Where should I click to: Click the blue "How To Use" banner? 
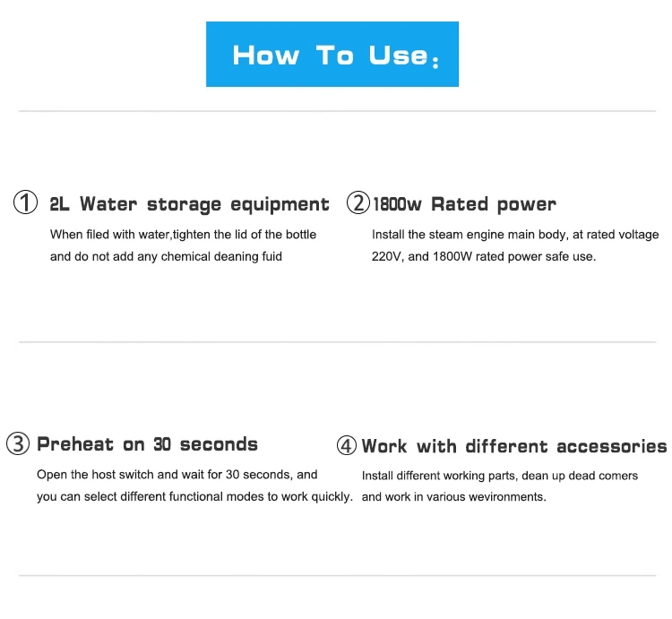pos(332,55)
